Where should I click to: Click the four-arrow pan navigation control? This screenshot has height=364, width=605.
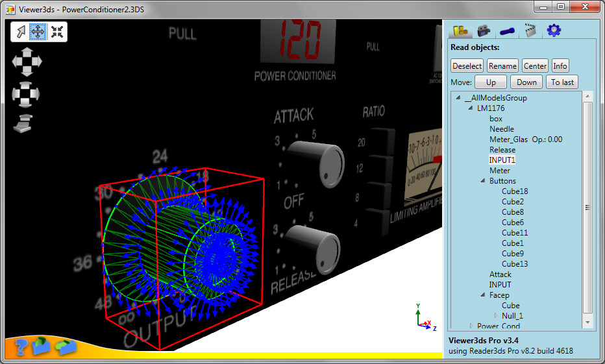[x=27, y=62]
